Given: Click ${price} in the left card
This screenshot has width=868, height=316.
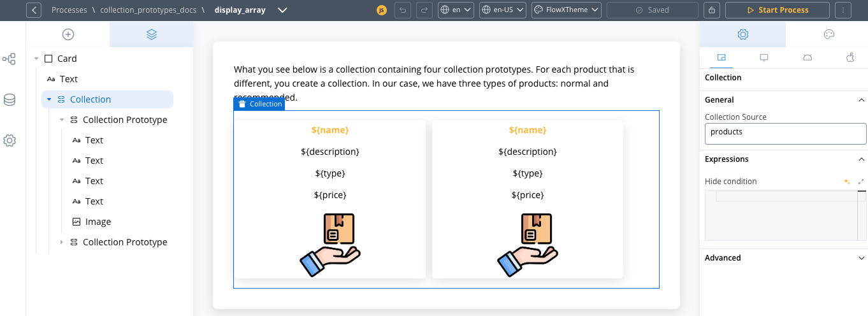Looking at the screenshot, I should (330, 195).
